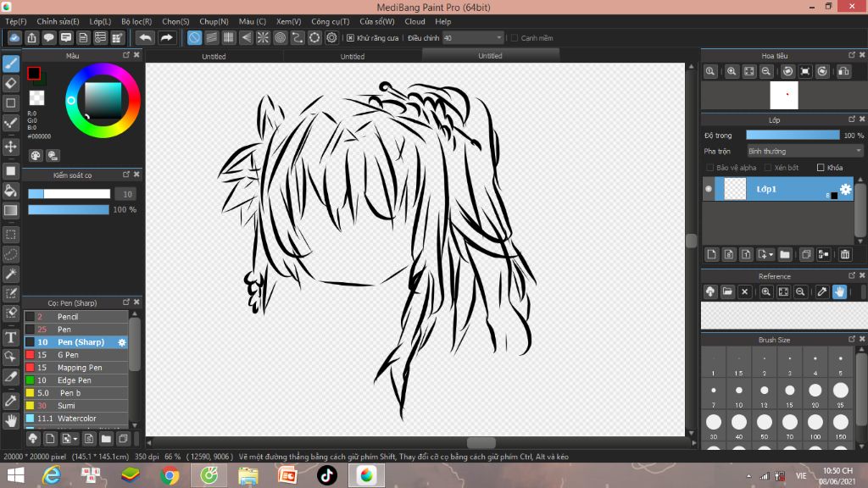Open Chrome from the taskbar
Screen dimensions: 868x488
pos(170,475)
